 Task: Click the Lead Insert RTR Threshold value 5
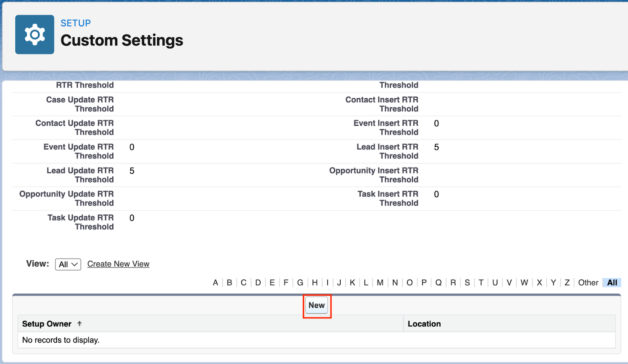pyautogui.click(x=436, y=147)
